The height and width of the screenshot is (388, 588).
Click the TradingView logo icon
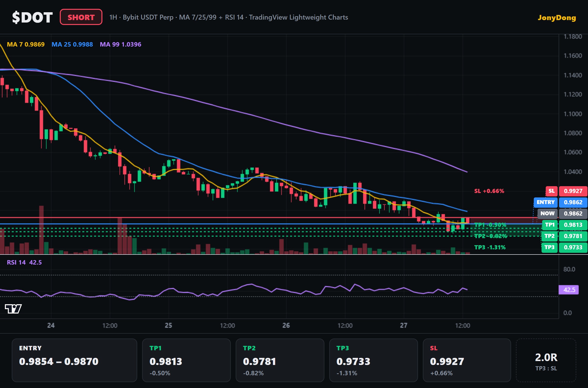[13, 309]
